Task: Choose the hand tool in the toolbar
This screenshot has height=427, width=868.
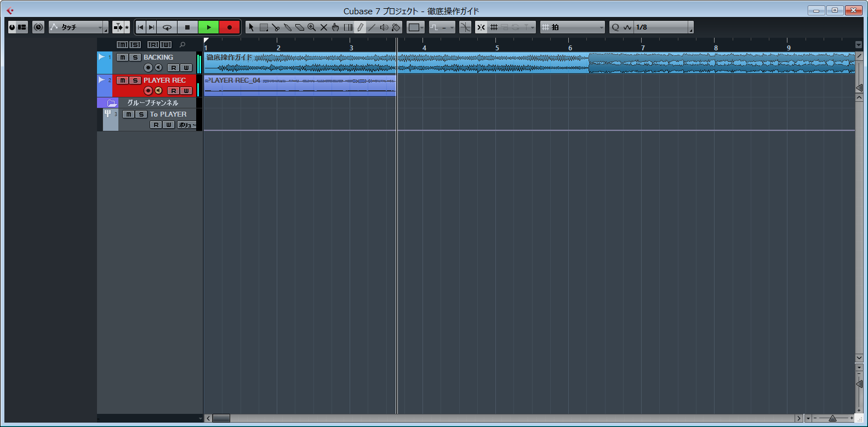Action: (x=335, y=27)
